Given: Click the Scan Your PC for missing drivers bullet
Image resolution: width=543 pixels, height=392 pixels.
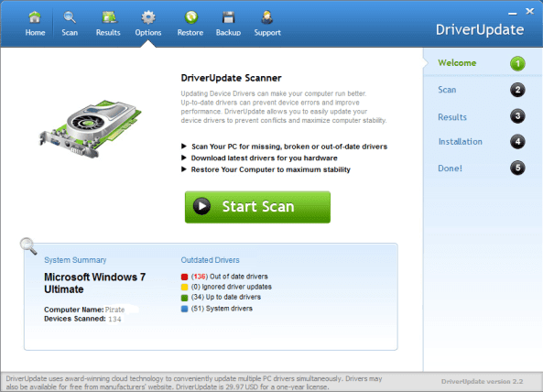Looking at the screenshot, I should coord(289,147).
